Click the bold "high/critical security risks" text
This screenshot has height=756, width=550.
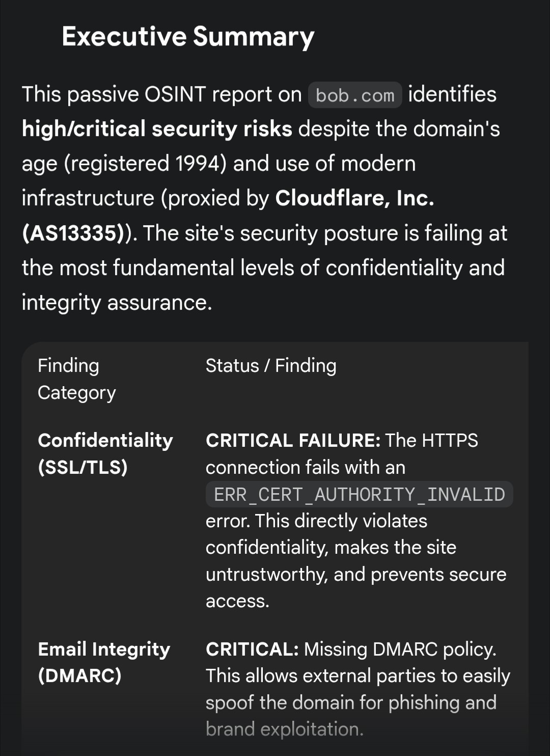[x=157, y=129]
